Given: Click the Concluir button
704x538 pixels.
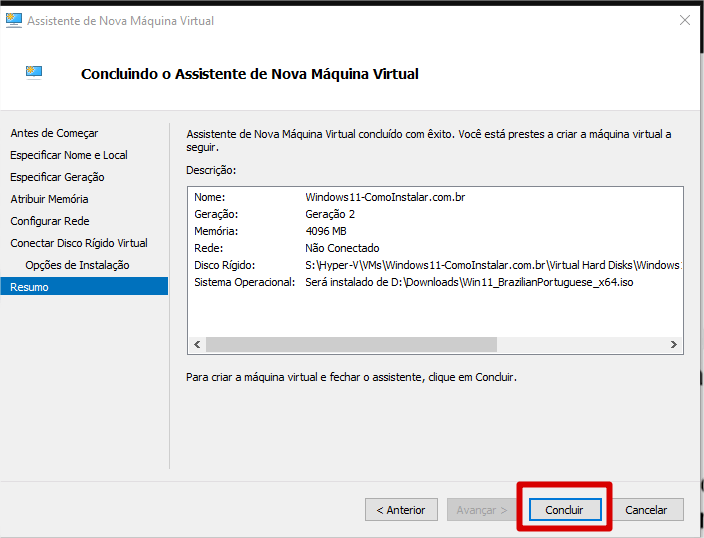Looking at the screenshot, I should tap(565, 510).
